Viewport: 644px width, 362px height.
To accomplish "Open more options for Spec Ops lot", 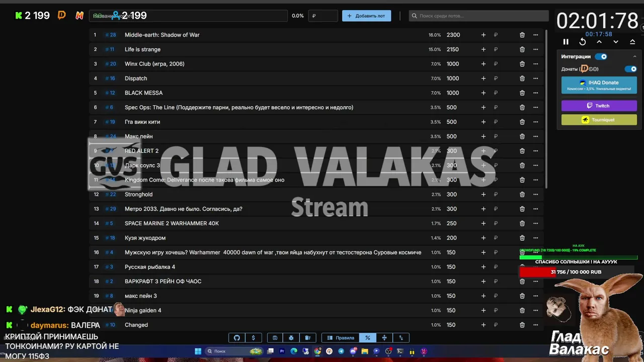I will tap(535, 107).
